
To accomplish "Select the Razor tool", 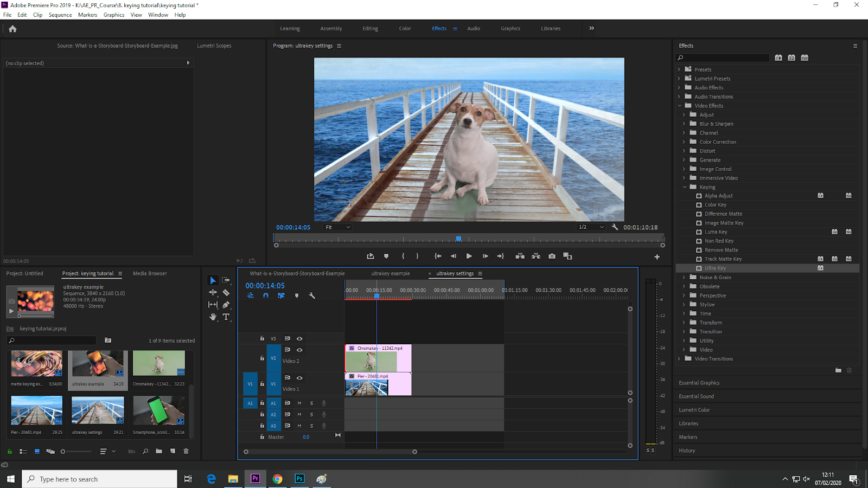I will pyautogui.click(x=226, y=292).
